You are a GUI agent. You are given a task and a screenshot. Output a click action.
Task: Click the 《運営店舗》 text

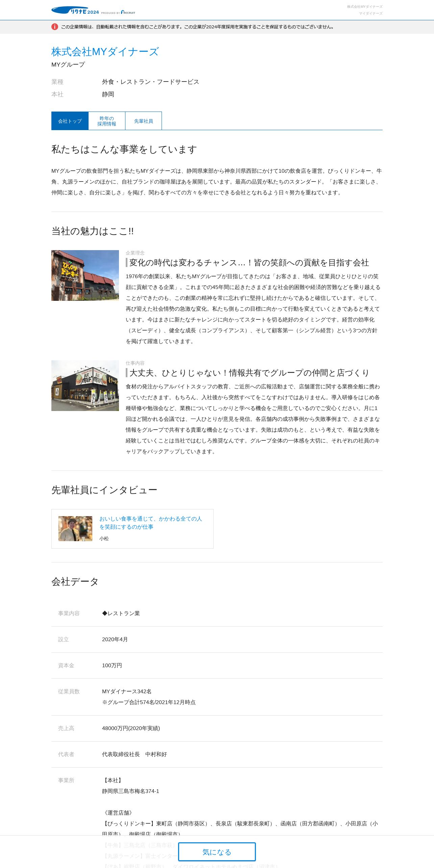click(x=118, y=813)
